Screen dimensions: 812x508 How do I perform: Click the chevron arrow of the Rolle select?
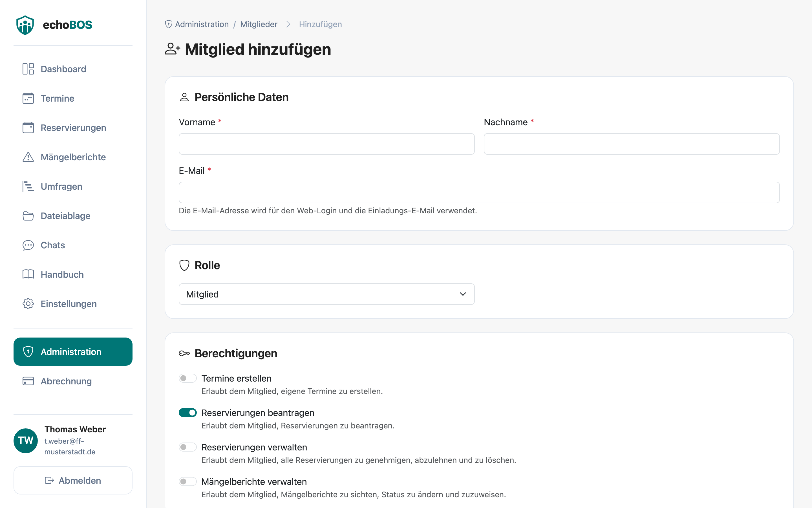point(463,294)
